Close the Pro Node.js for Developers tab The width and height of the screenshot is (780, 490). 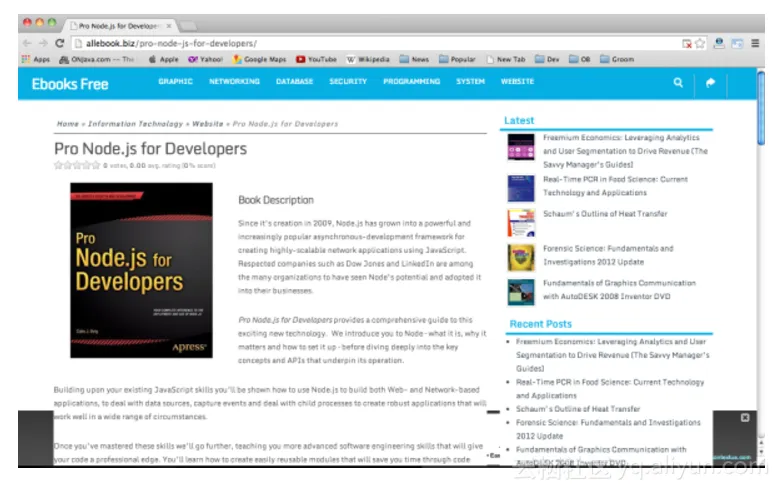point(170,23)
